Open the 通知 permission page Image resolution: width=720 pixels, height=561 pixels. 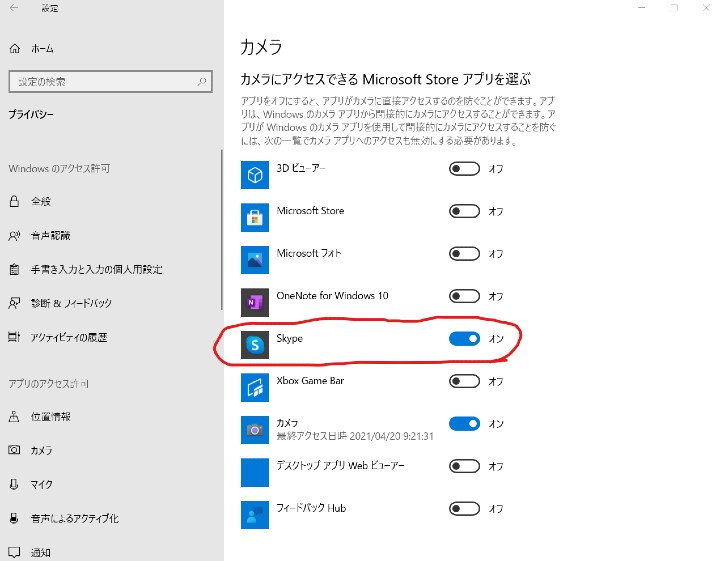coord(41,552)
